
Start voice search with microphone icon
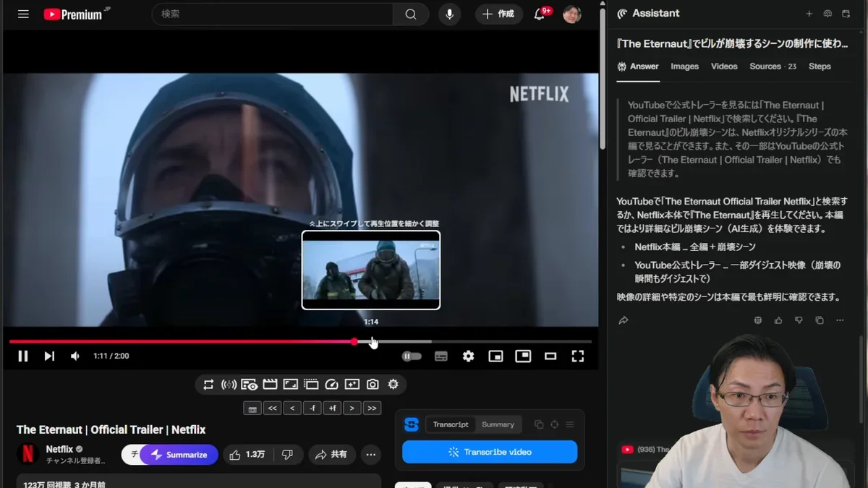pos(449,14)
